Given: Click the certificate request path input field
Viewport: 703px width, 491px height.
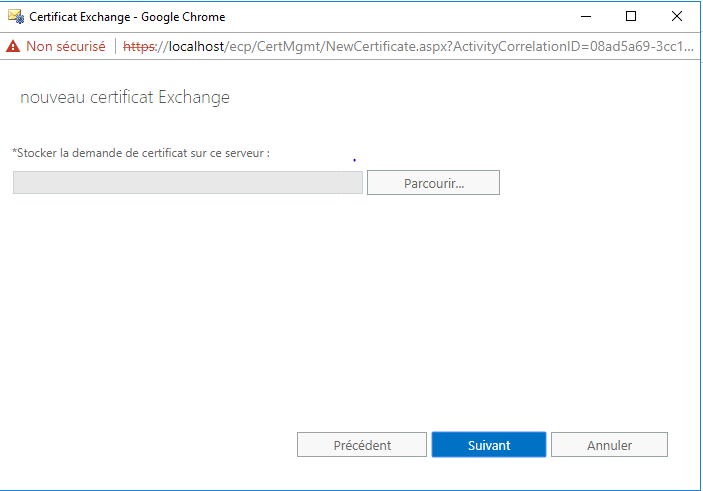Looking at the screenshot, I should (x=187, y=182).
